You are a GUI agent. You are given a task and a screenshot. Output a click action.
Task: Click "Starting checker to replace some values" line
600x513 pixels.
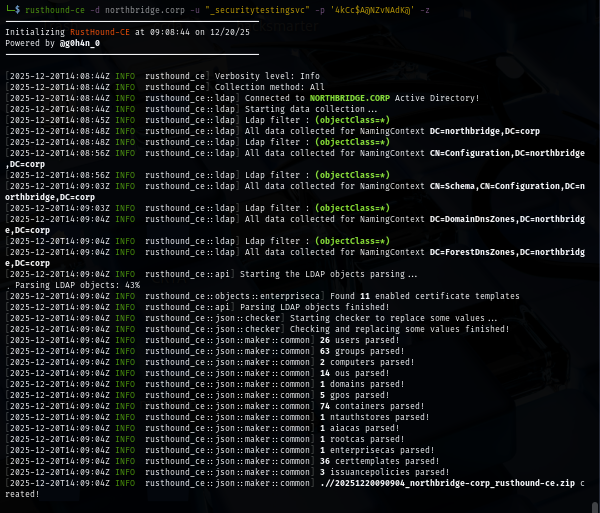(x=393, y=318)
